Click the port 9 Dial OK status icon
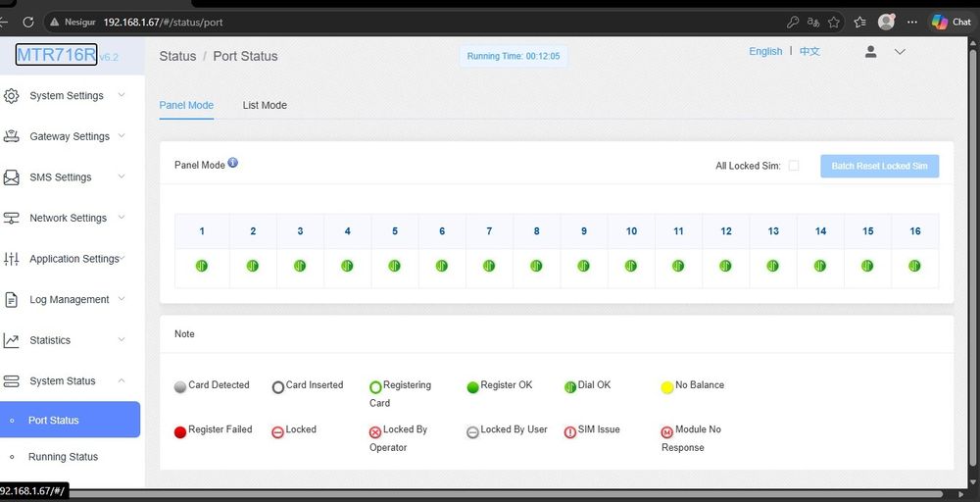The height and width of the screenshot is (502, 980). (x=584, y=266)
